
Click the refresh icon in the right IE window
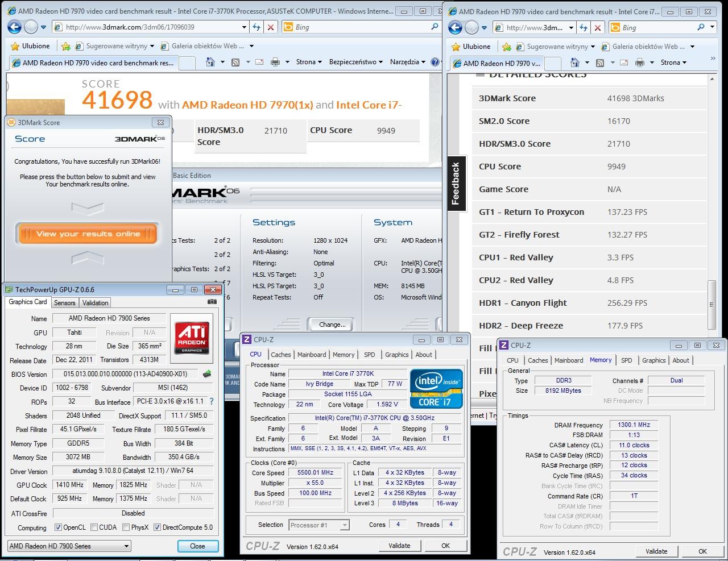[584, 27]
